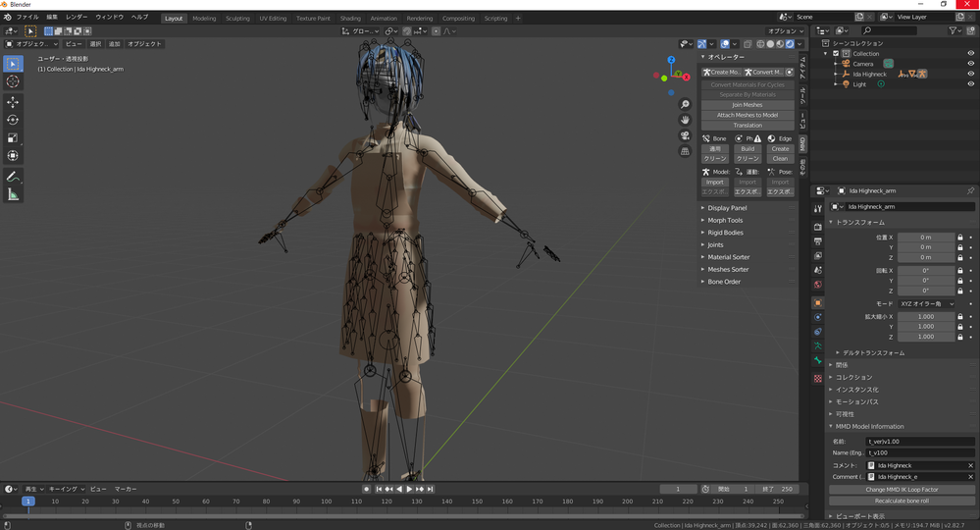The height and width of the screenshot is (530, 980).
Task: Toggle the lock for position X
Action: coord(959,238)
